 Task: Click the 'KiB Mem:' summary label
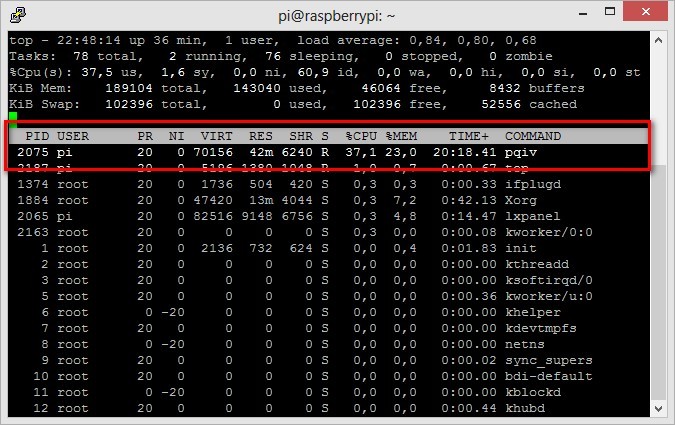pos(41,88)
